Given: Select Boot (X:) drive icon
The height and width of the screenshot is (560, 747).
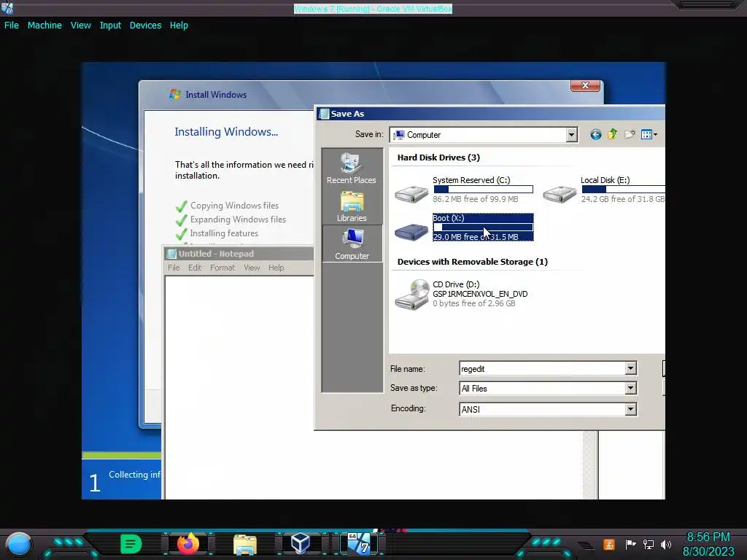Looking at the screenshot, I should click(411, 231).
